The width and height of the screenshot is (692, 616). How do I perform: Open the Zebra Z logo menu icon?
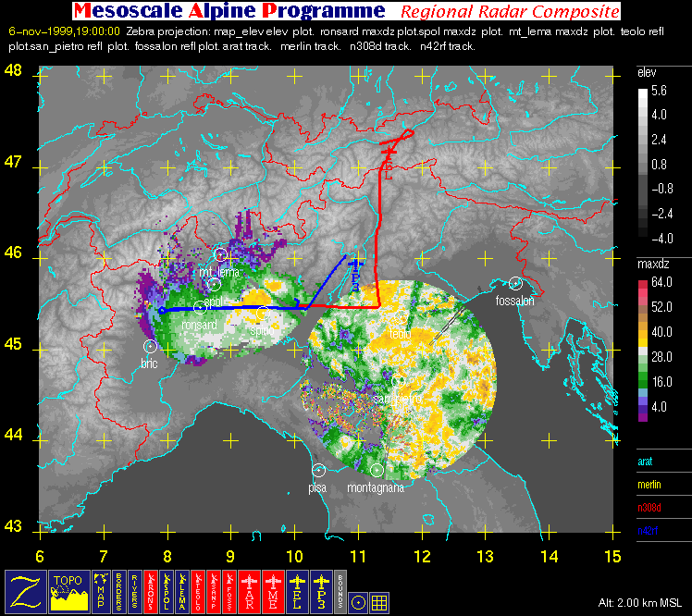pyautogui.click(x=26, y=591)
